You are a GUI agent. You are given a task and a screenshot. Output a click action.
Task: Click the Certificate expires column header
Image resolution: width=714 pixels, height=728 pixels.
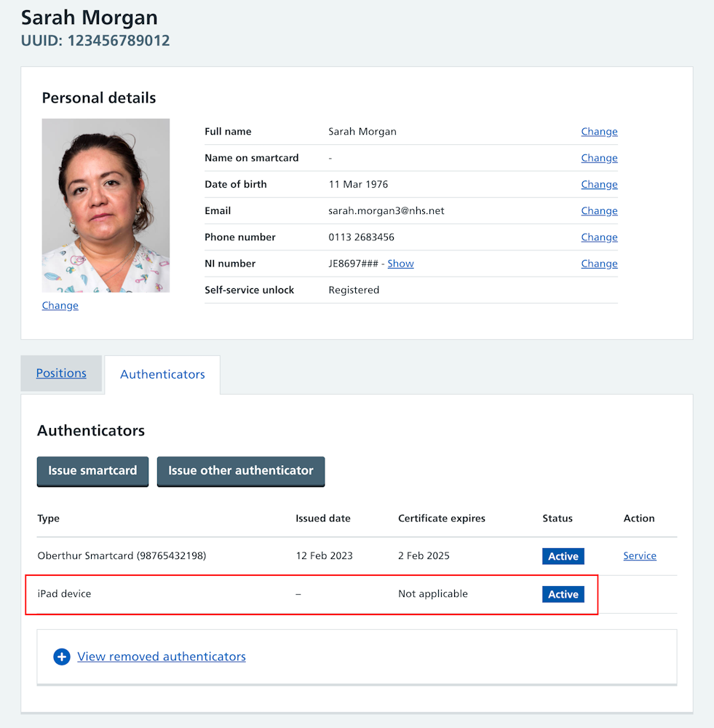click(442, 518)
